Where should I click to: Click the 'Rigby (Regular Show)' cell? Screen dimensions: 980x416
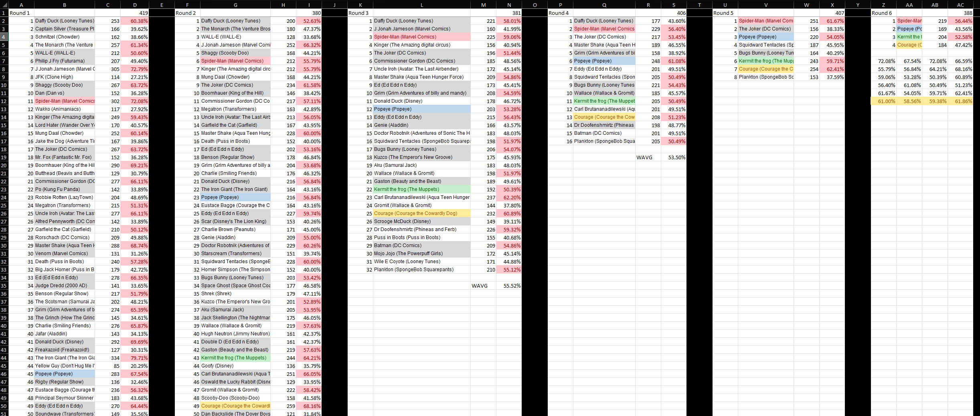coord(65,382)
